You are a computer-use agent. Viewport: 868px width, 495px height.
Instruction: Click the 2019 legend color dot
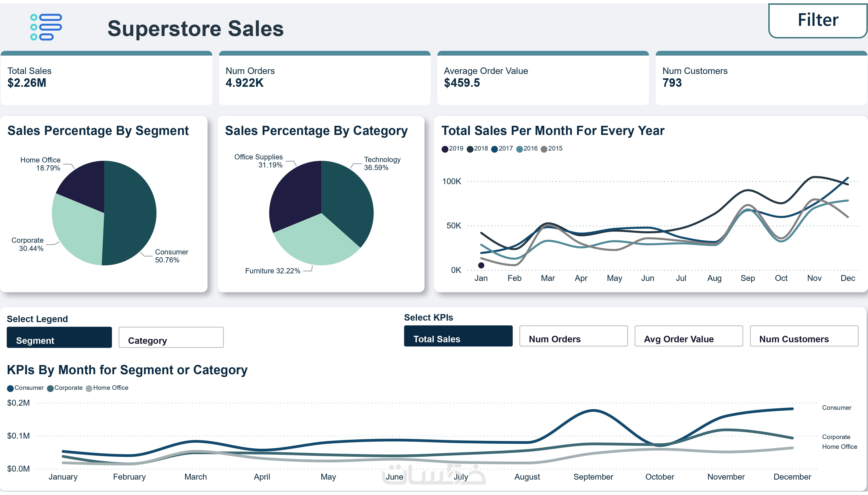pos(445,149)
